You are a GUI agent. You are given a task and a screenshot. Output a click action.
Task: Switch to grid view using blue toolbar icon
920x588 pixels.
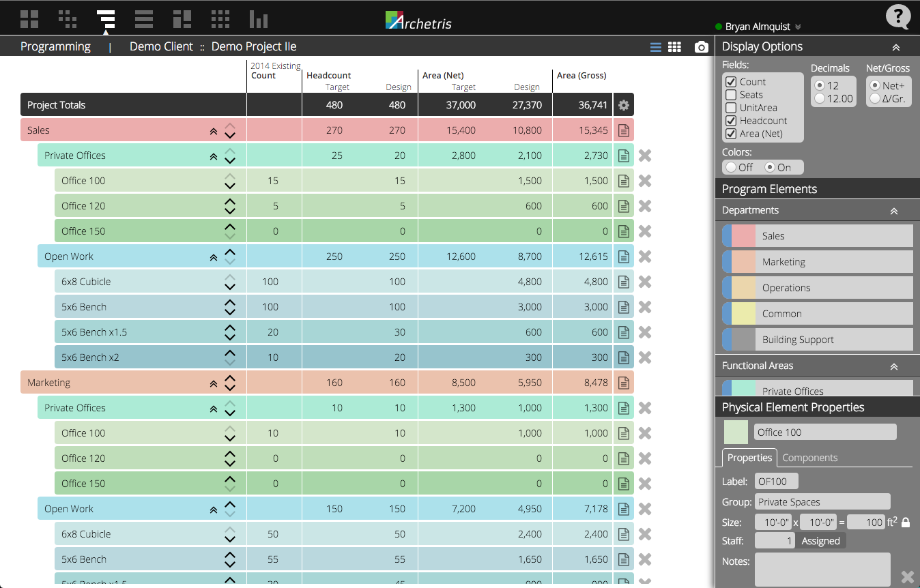click(674, 46)
